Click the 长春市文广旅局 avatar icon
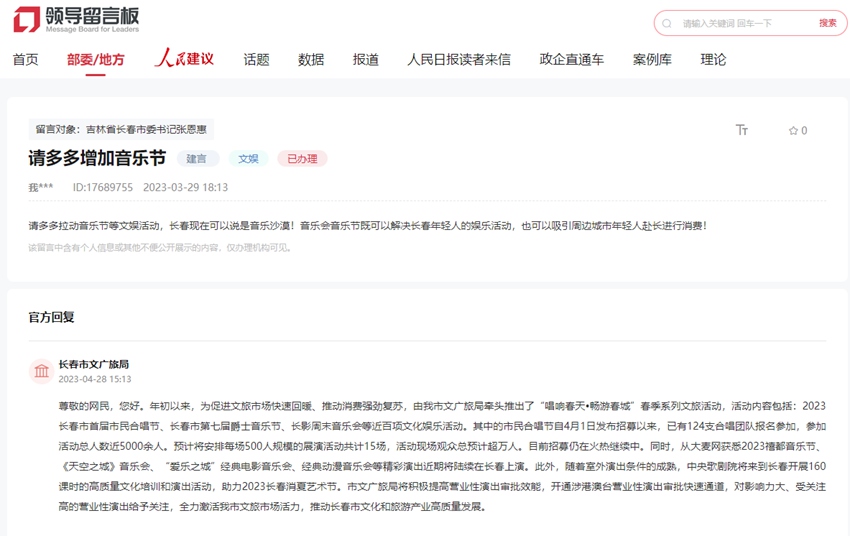 point(42,371)
